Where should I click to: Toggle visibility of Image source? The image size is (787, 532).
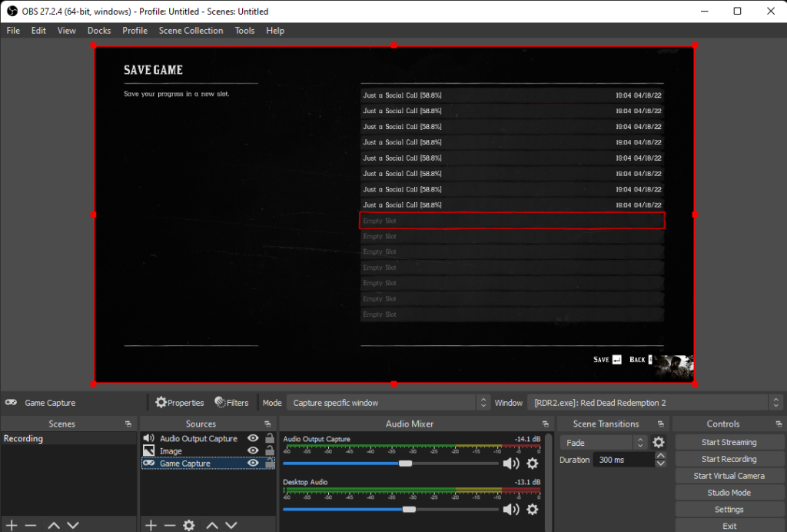[253, 451]
